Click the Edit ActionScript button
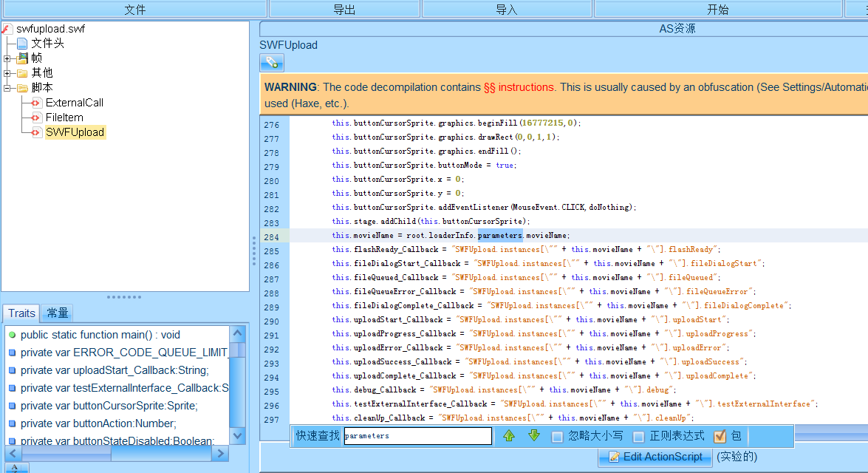868x473 pixels. point(655,457)
